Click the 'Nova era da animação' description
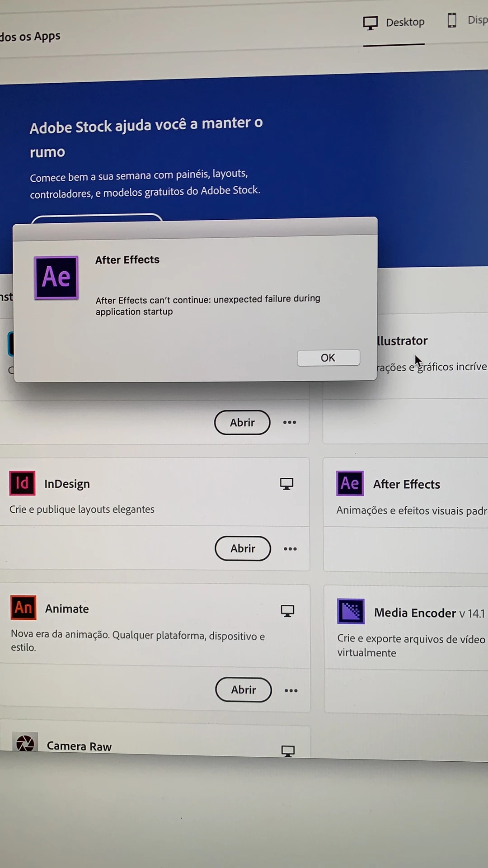488x868 pixels. click(x=138, y=641)
